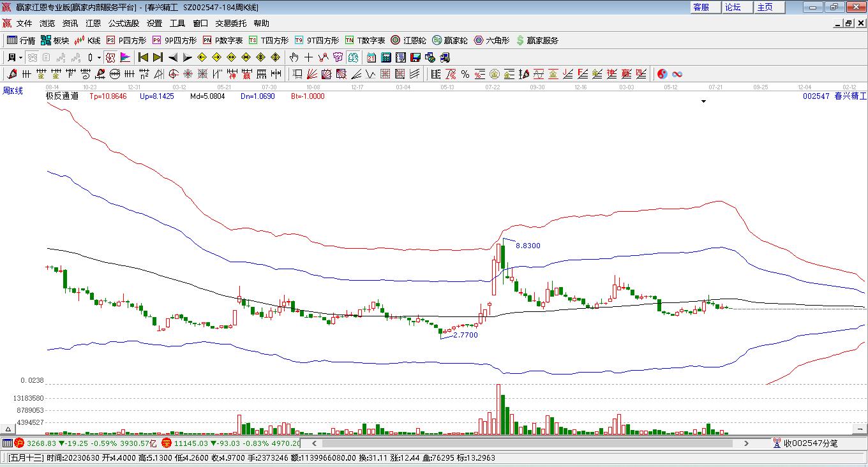Click the 周K线 chart period label
The width and height of the screenshot is (868, 467).
[13, 91]
